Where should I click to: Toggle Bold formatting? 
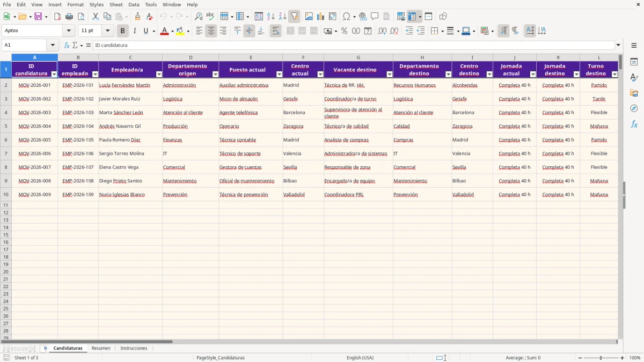(123, 31)
